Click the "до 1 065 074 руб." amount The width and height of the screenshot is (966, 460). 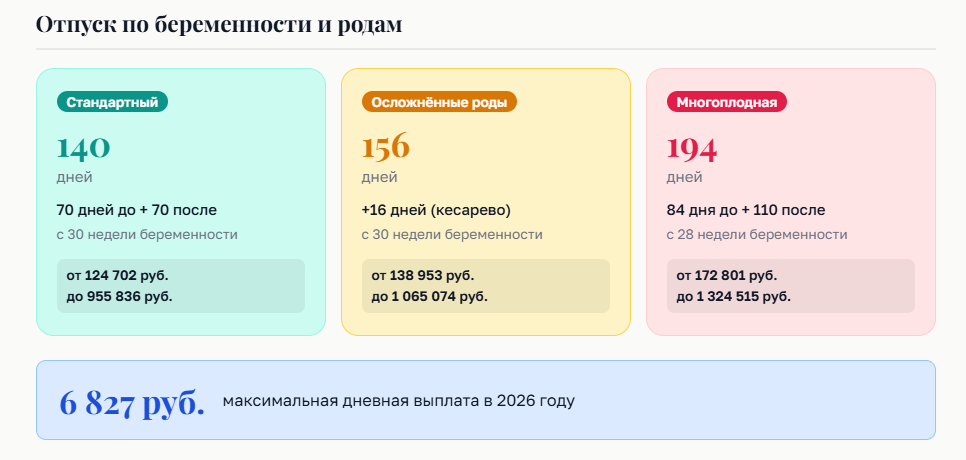(429, 296)
